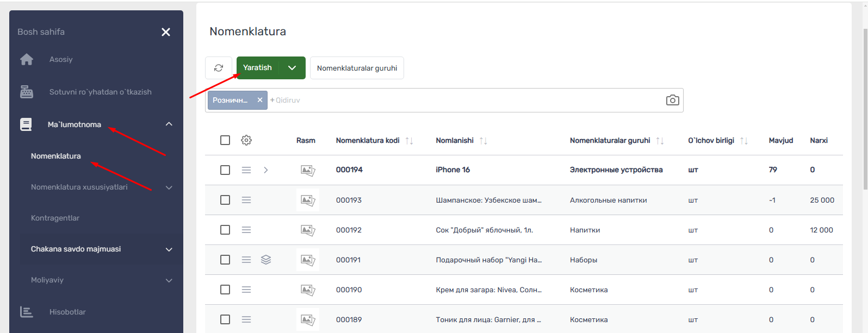This screenshot has width=868, height=333.
Task: Click Крем для загара: Nivea name
Action: pyautogui.click(x=488, y=290)
